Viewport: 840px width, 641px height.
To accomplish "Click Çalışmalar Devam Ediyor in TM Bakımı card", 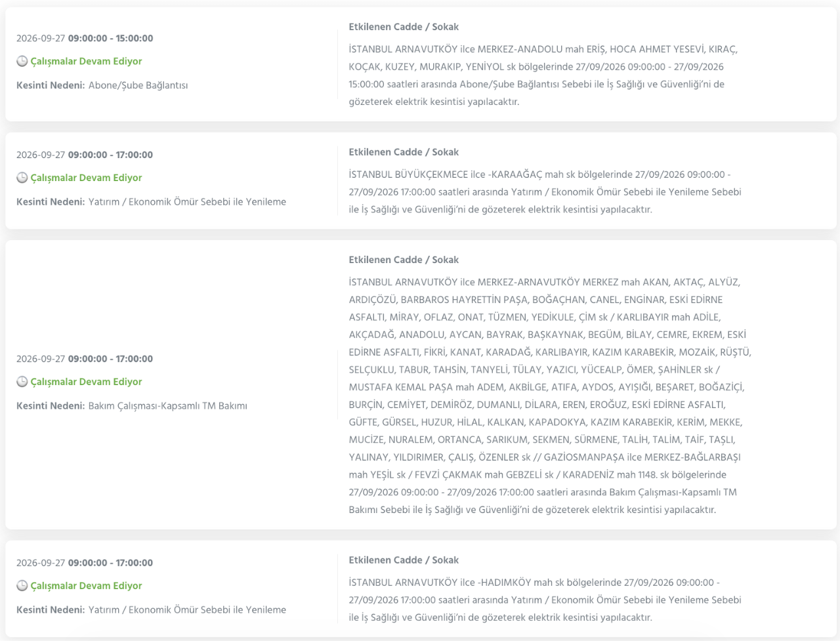I will pyautogui.click(x=86, y=382).
